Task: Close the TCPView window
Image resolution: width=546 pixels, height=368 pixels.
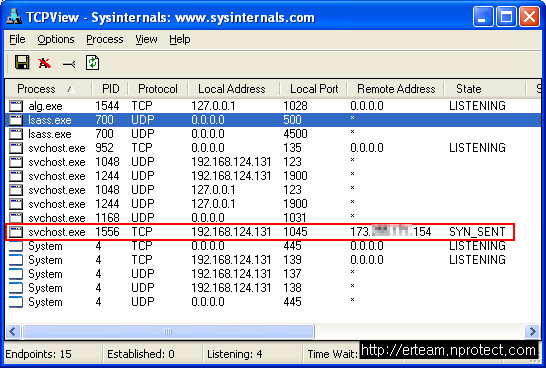Action: [x=529, y=16]
